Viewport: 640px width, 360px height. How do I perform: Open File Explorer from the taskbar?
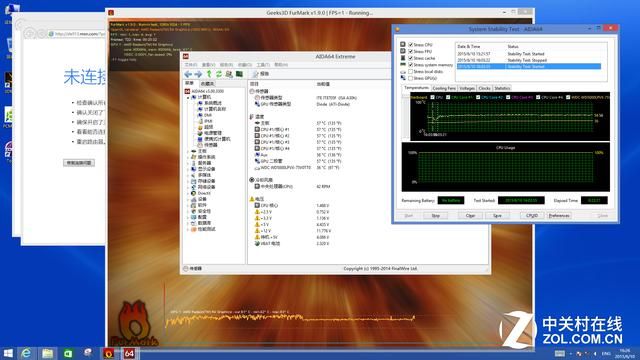[47, 353]
